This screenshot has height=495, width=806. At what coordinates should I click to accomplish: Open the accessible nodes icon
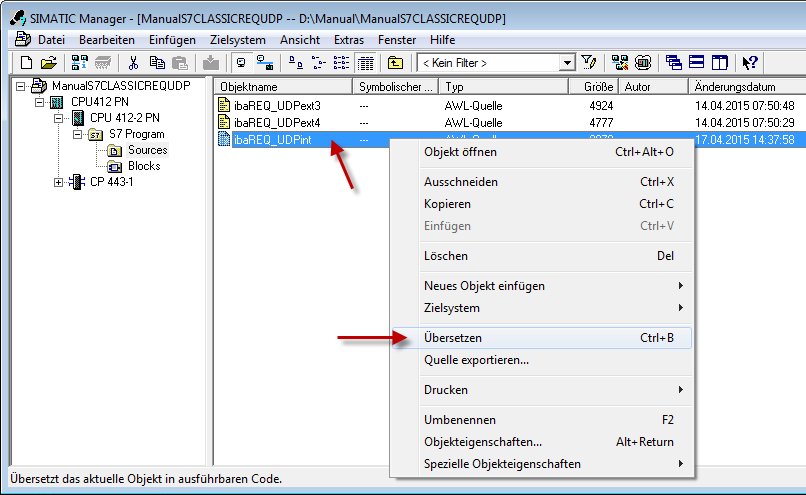click(79, 63)
